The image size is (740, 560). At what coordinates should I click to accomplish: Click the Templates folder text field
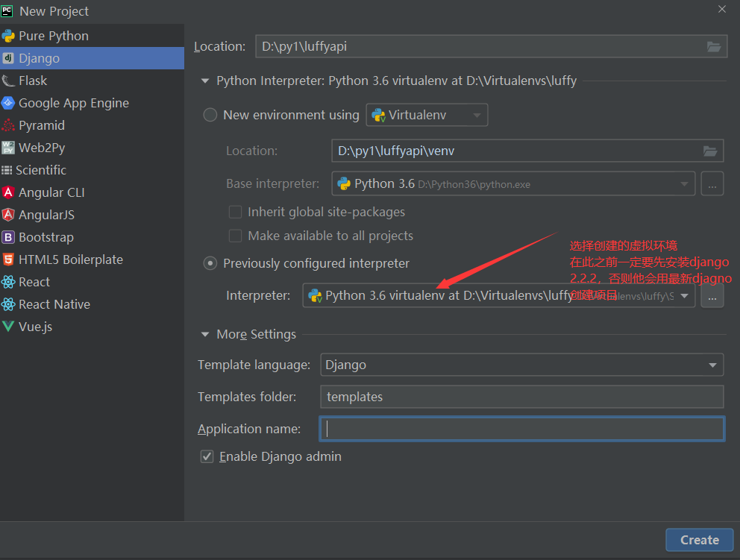pyautogui.click(x=521, y=397)
